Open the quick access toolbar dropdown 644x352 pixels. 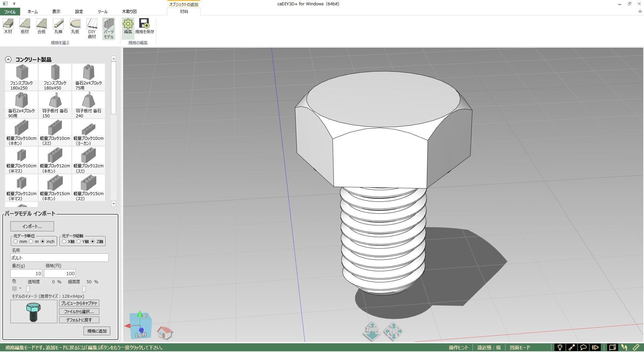[x=14, y=4]
